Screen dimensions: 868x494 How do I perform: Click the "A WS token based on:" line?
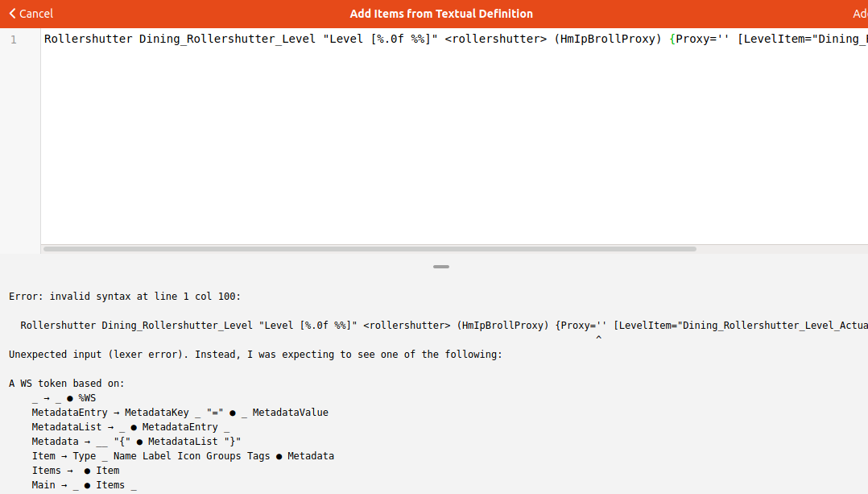click(67, 384)
